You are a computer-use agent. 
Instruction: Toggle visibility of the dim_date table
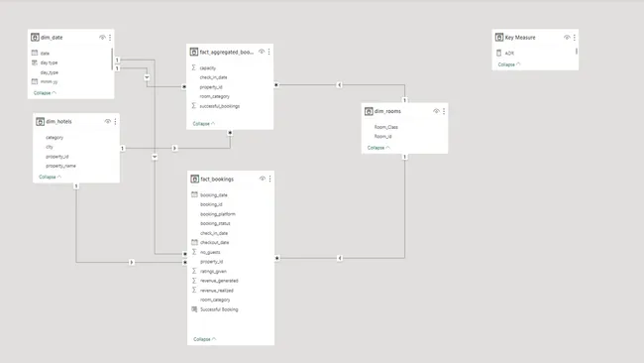102,38
